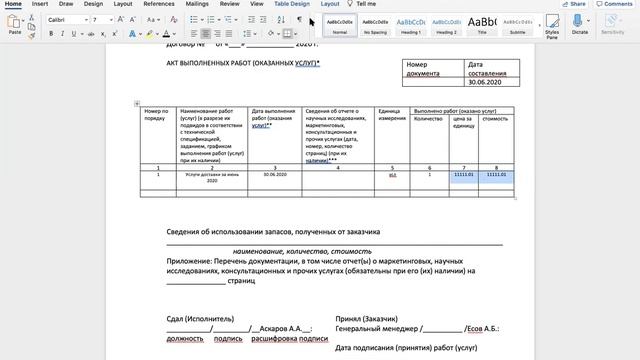Click the Copy icon

(x=31, y=27)
